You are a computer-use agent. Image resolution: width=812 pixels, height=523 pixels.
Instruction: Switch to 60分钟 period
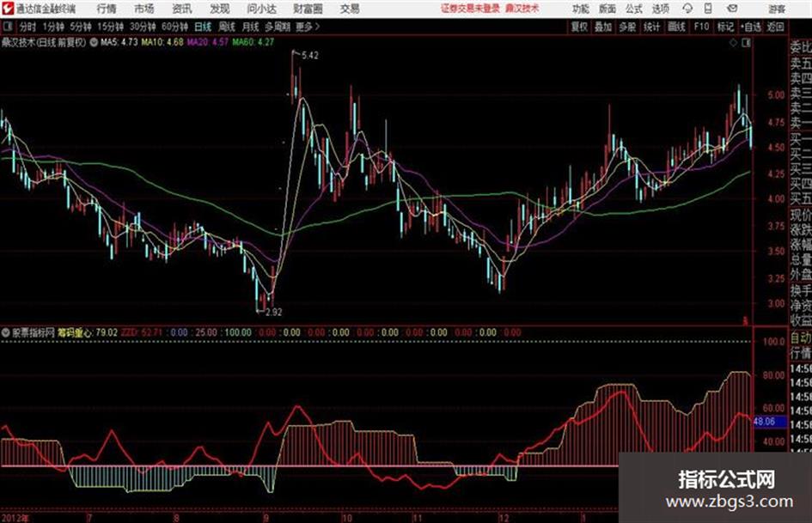point(174,27)
